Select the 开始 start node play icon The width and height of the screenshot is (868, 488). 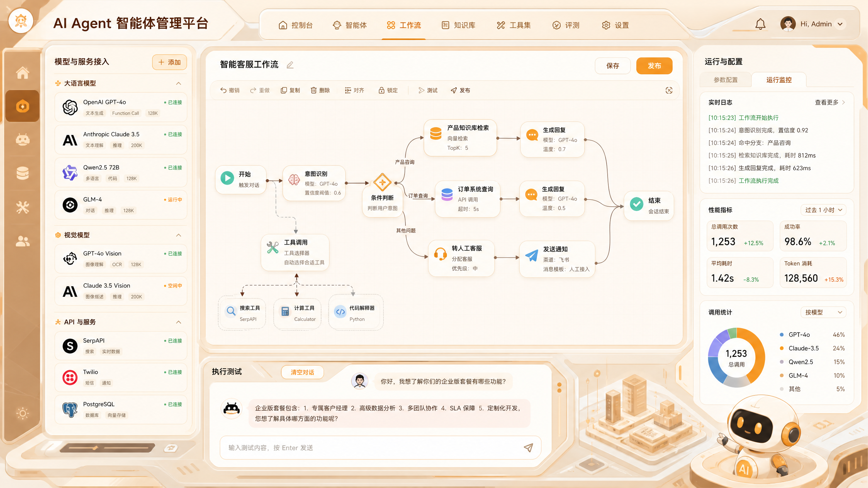pos(227,178)
